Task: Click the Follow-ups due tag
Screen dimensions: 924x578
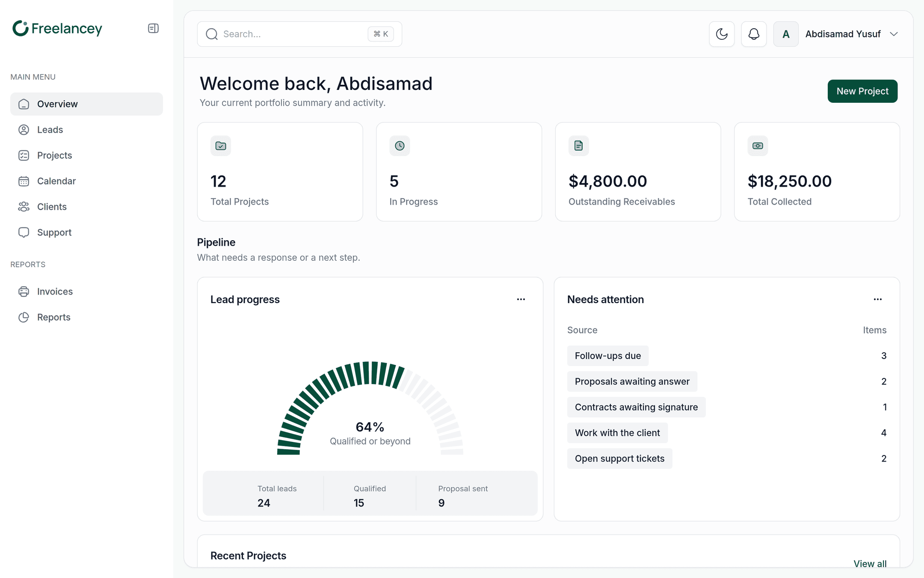Action: pos(608,356)
